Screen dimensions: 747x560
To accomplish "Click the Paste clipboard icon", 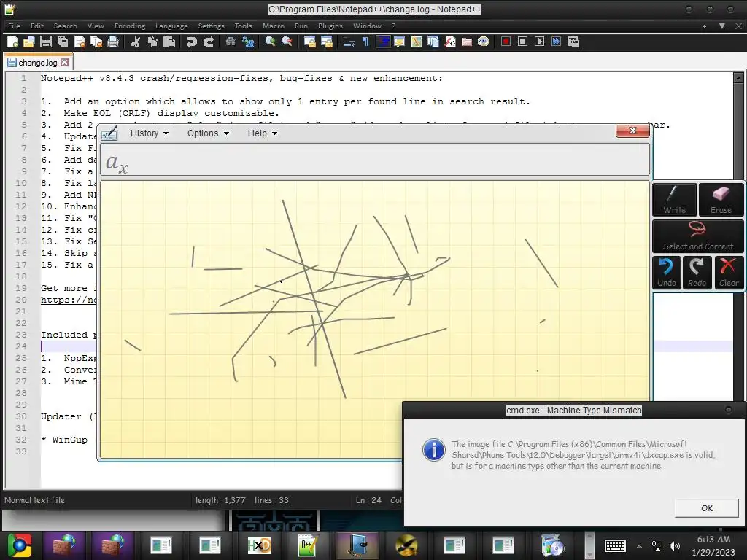I will coord(169,42).
